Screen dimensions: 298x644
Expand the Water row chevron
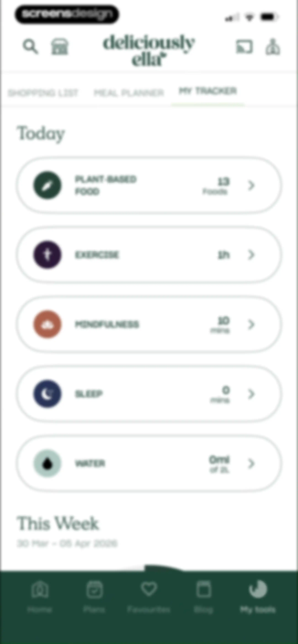click(251, 463)
